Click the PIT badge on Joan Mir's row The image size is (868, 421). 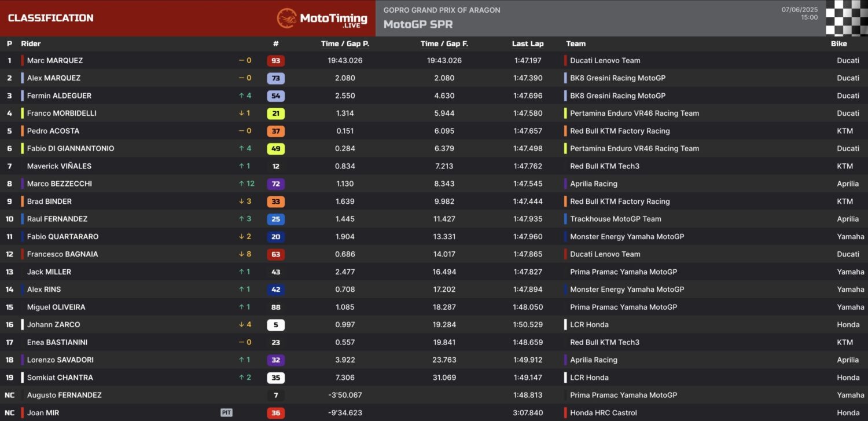(226, 413)
